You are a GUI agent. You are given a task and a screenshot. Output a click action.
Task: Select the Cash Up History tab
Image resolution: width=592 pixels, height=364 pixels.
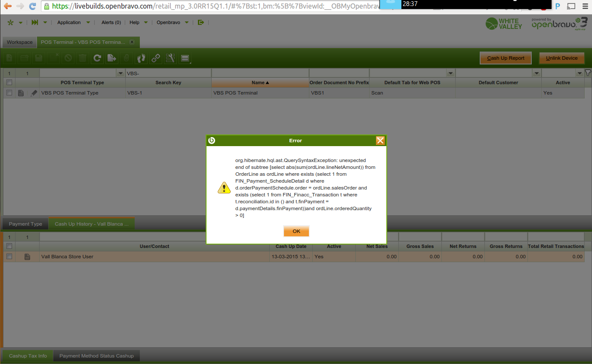[92, 224]
